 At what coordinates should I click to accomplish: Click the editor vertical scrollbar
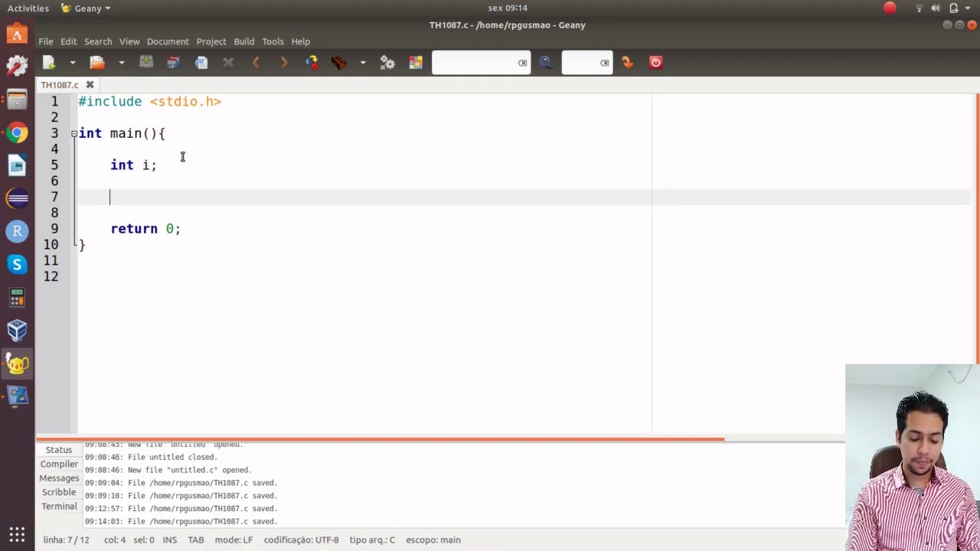[976, 228]
